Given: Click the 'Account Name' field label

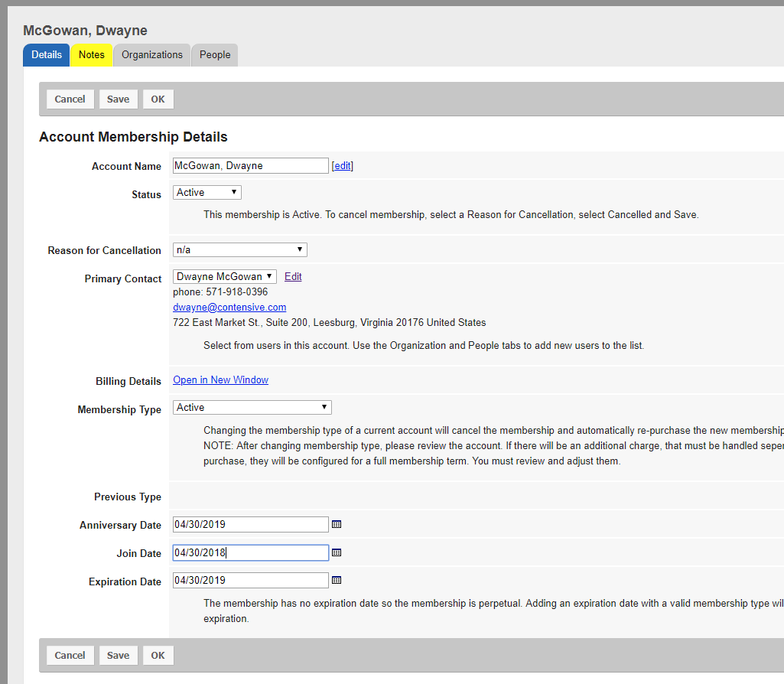Looking at the screenshot, I should coord(126,167).
